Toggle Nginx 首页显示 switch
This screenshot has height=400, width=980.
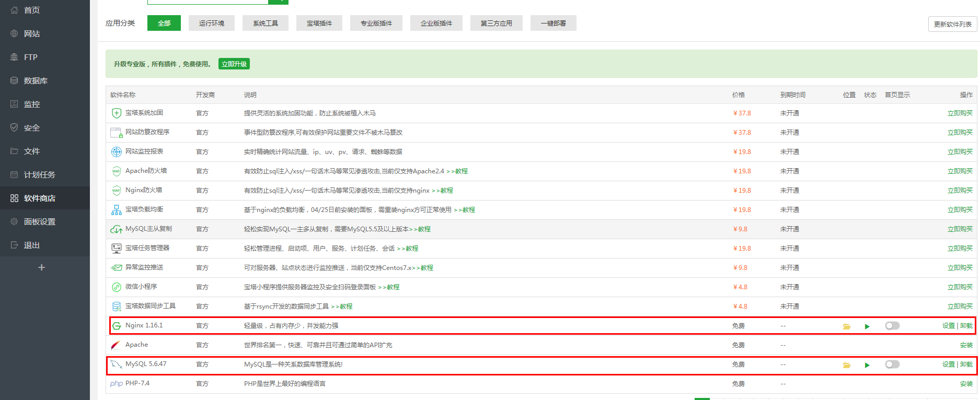click(892, 326)
